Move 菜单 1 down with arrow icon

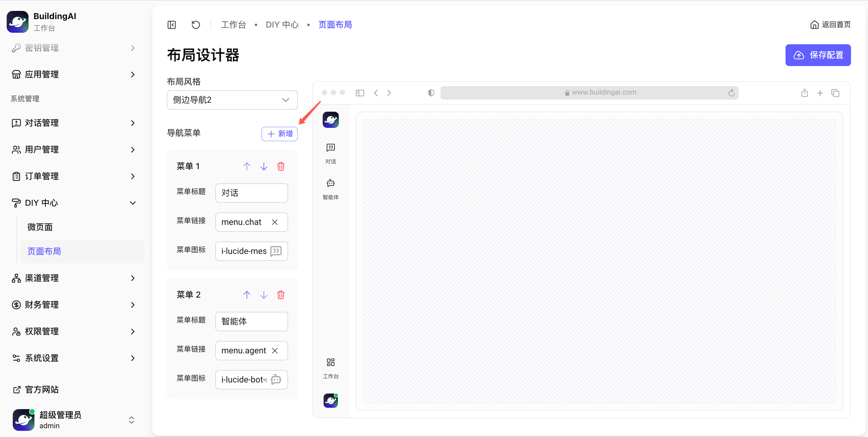[x=264, y=166]
